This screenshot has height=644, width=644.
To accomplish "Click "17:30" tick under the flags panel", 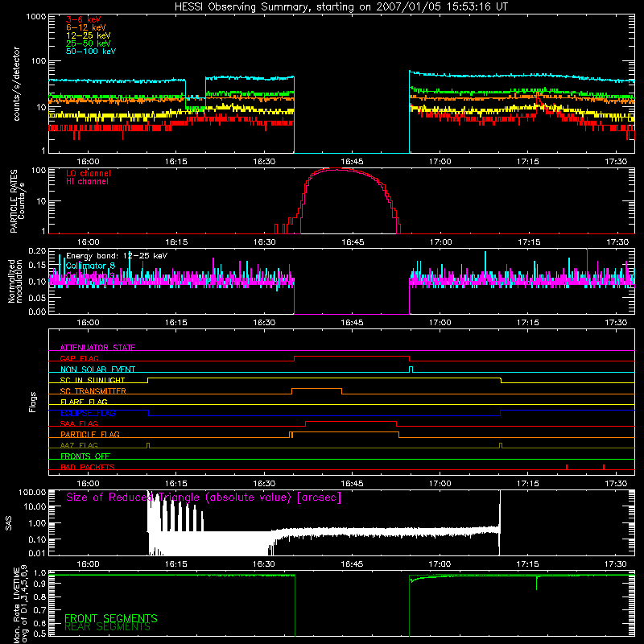I will (x=616, y=484).
